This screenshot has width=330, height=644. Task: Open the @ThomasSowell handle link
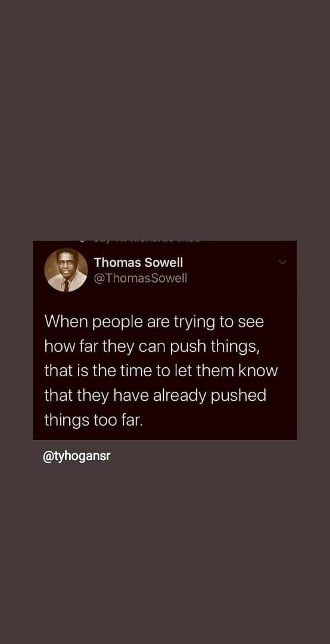click(x=141, y=278)
